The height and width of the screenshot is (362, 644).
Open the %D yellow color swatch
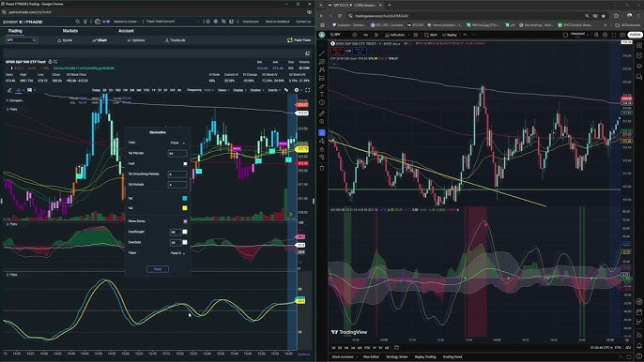pyautogui.click(x=185, y=208)
